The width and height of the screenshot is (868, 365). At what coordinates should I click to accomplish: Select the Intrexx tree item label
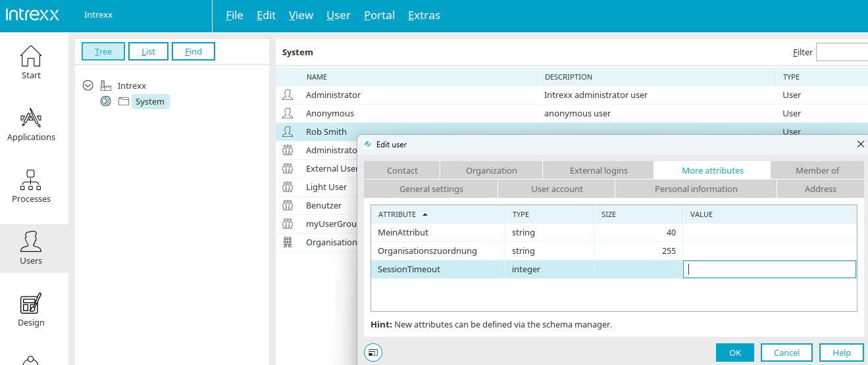tap(132, 85)
